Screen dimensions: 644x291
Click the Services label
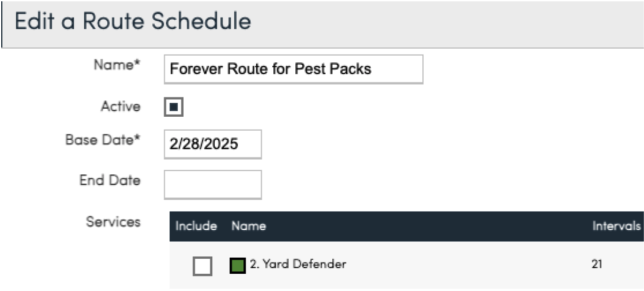click(113, 222)
